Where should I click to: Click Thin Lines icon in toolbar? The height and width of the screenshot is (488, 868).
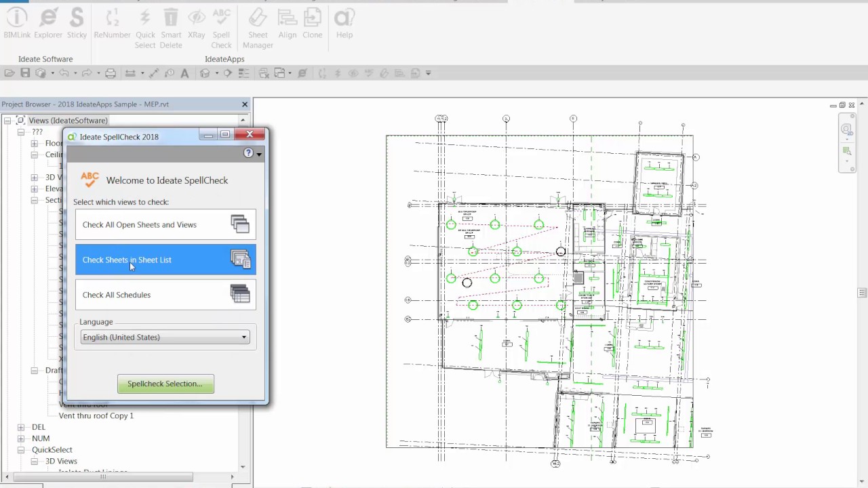pyautogui.click(x=244, y=73)
